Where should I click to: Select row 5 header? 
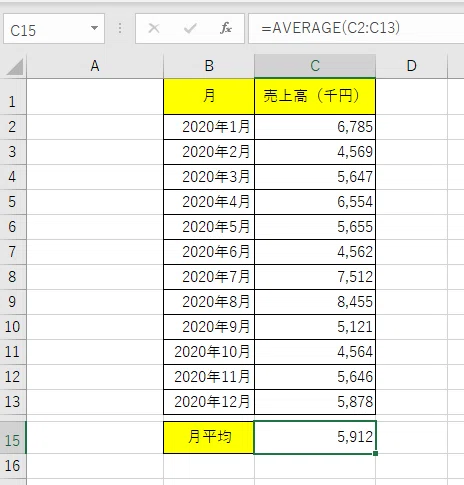[x=13, y=202]
